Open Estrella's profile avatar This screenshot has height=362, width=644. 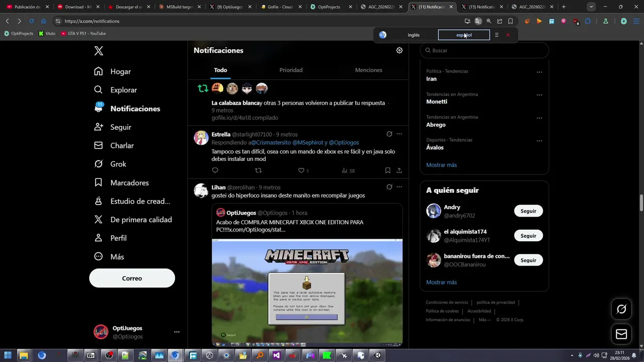(x=201, y=138)
